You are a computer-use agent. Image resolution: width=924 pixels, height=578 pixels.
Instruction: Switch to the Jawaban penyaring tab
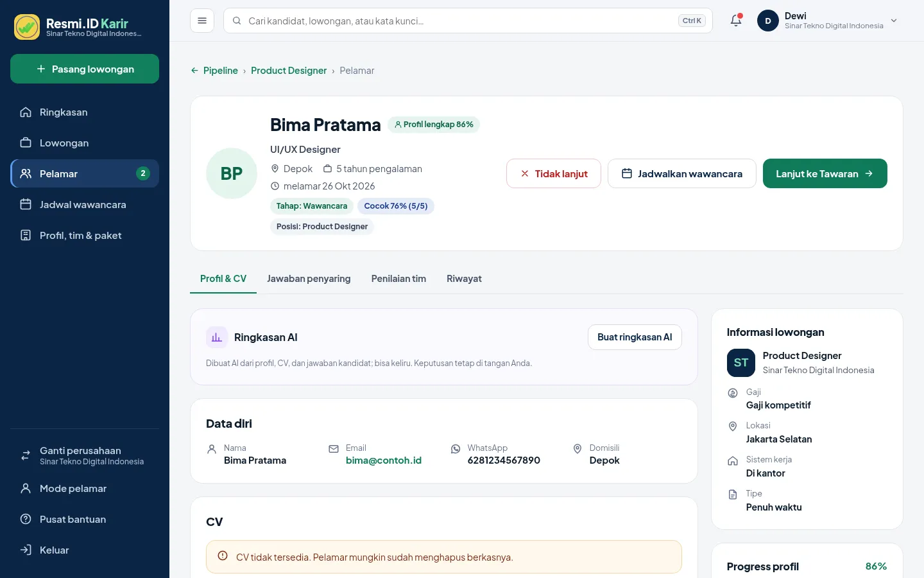(x=309, y=279)
